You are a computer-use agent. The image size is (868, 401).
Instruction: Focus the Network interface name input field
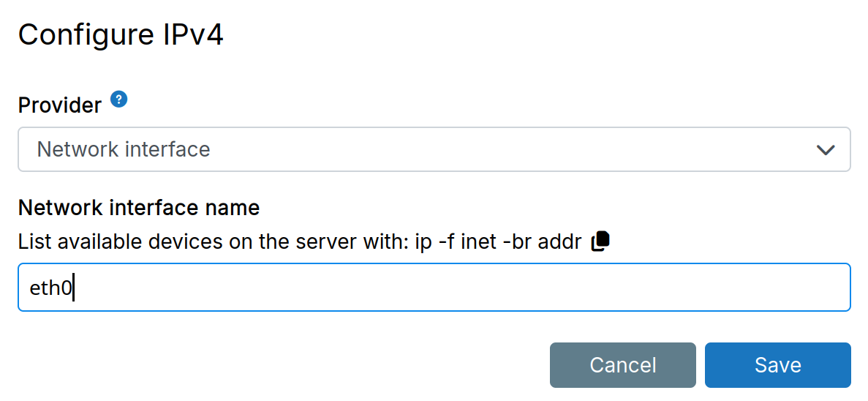point(434,288)
